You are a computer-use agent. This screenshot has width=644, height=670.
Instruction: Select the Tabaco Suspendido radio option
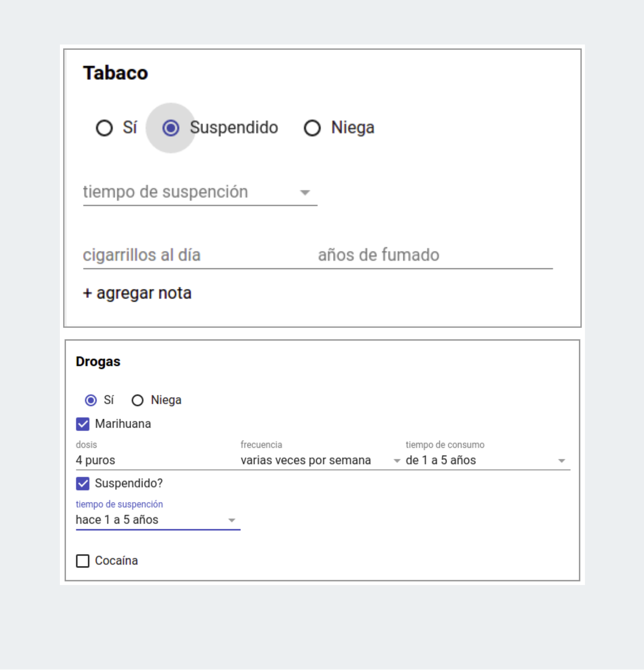[171, 128]
